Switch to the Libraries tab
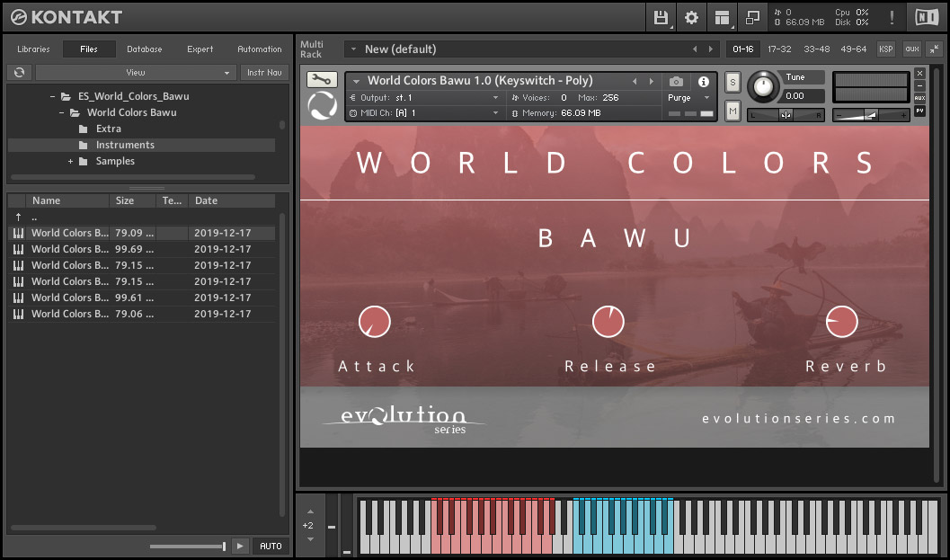This screenshot has height=560, width=950. pyautogui.click(x=33, y=49)
